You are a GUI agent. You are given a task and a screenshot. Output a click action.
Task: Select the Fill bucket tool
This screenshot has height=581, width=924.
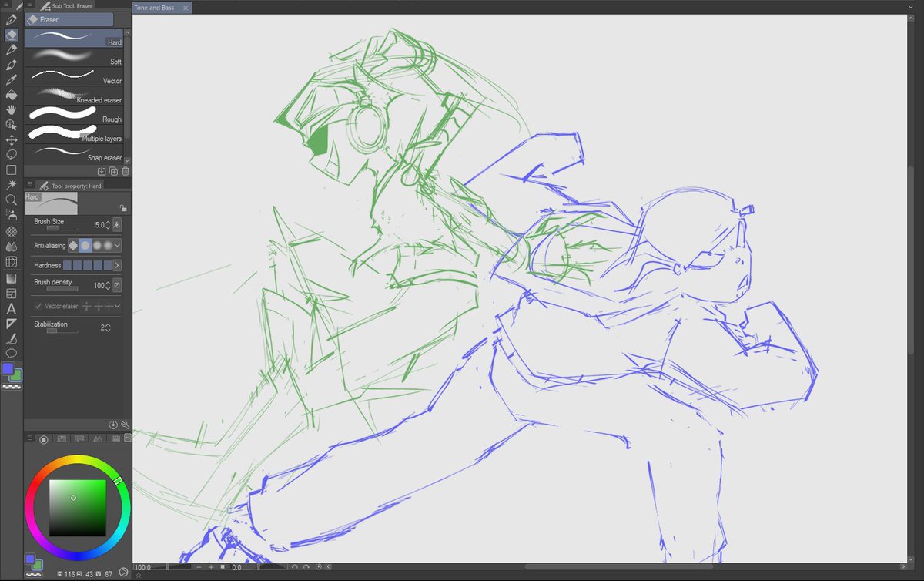coord(11,95)
